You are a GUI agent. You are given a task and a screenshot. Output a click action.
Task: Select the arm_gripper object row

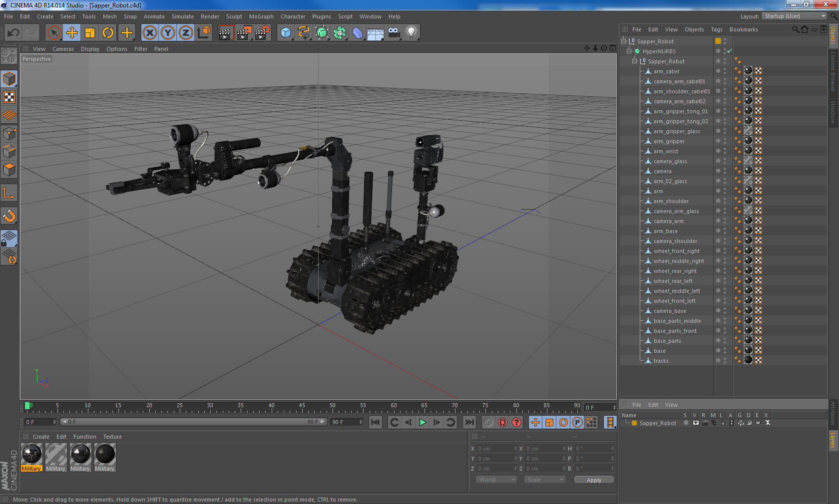669,141
